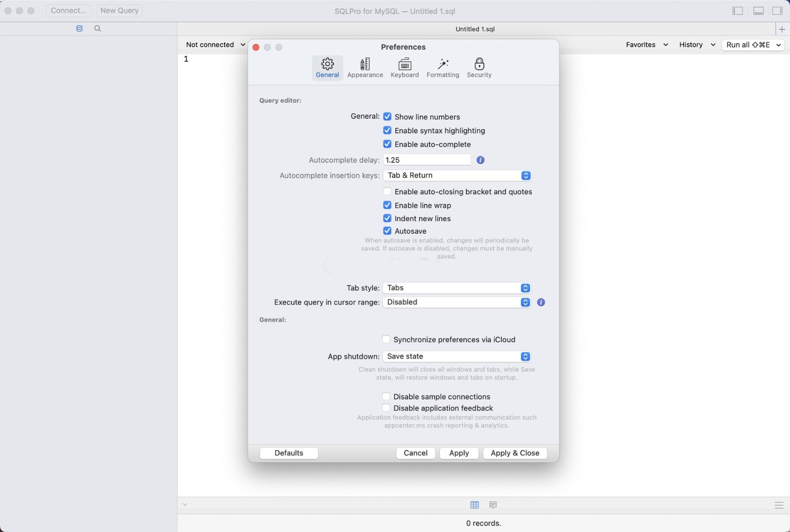This screenshot has height=532, width=790.
Task: Toggle the Autosave checkbox
Action: click(x=387, y=231)
